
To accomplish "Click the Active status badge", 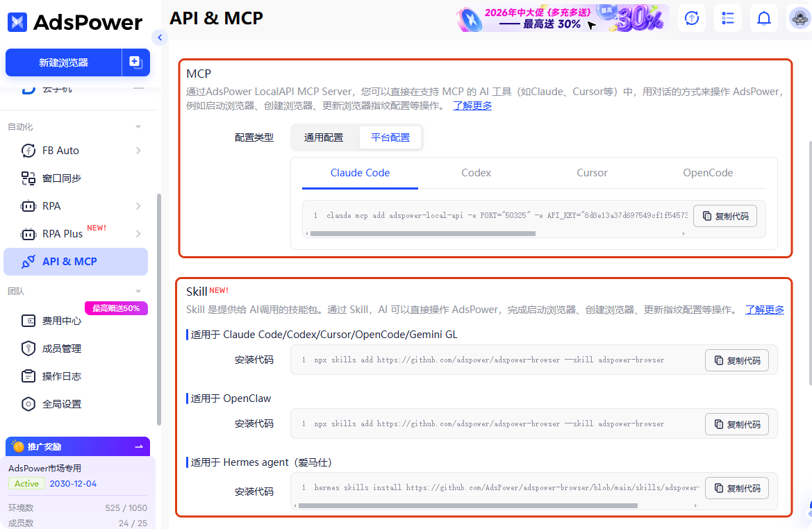I will tap(26, 483).
